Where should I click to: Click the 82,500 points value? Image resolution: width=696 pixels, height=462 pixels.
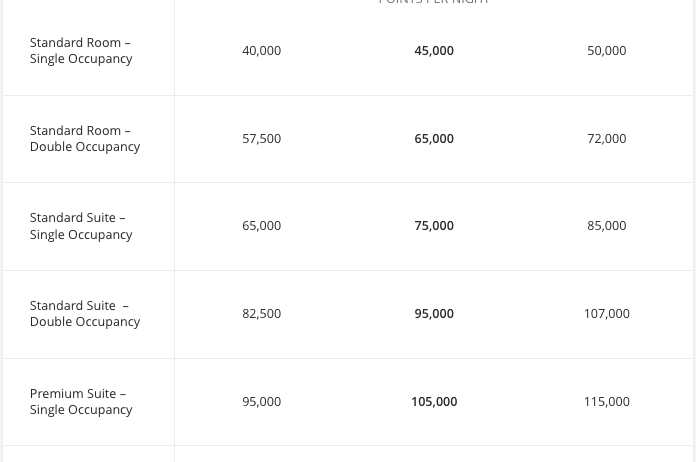pyautogui.click(x=261, y=314)
